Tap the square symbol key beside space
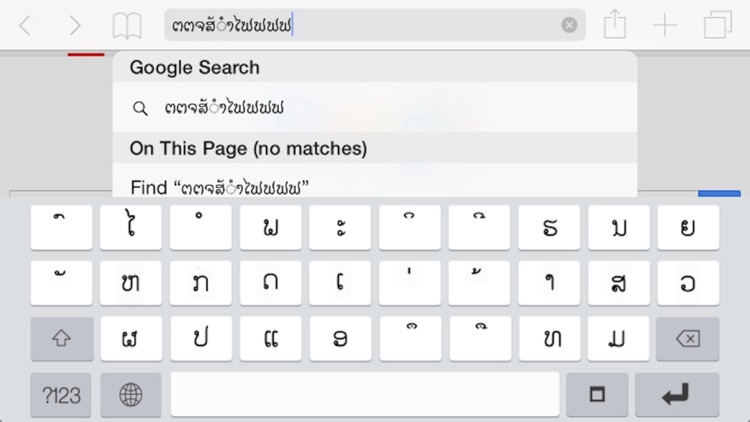 (597, 395)
